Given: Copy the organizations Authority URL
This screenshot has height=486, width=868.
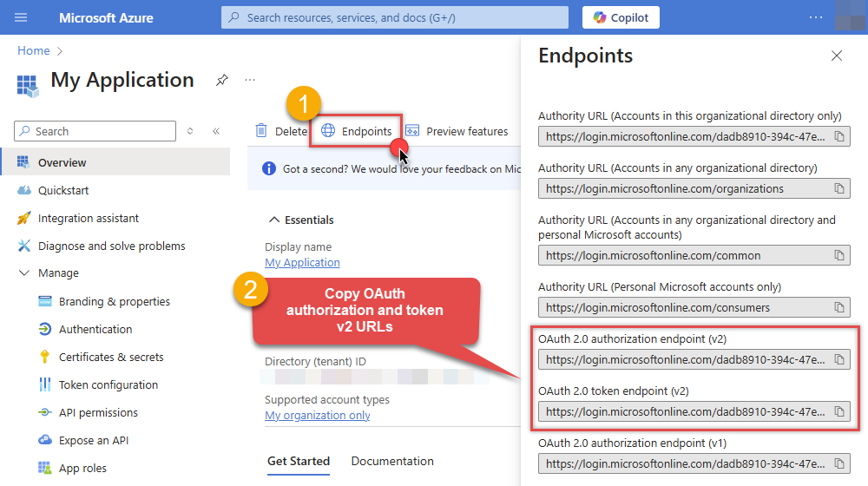Looking at the screenshot, I should 839,188.
